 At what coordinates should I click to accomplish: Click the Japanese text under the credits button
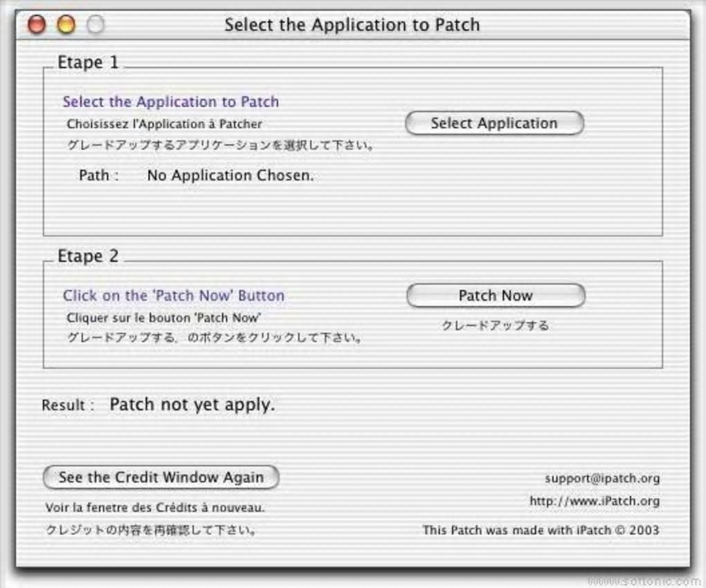[152, 530]
